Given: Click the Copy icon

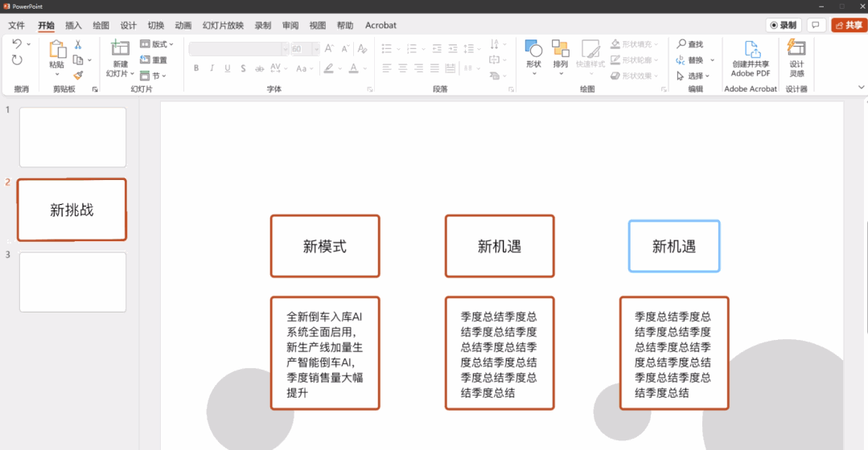Looking at the screenshot, I should tap(78, 59).
